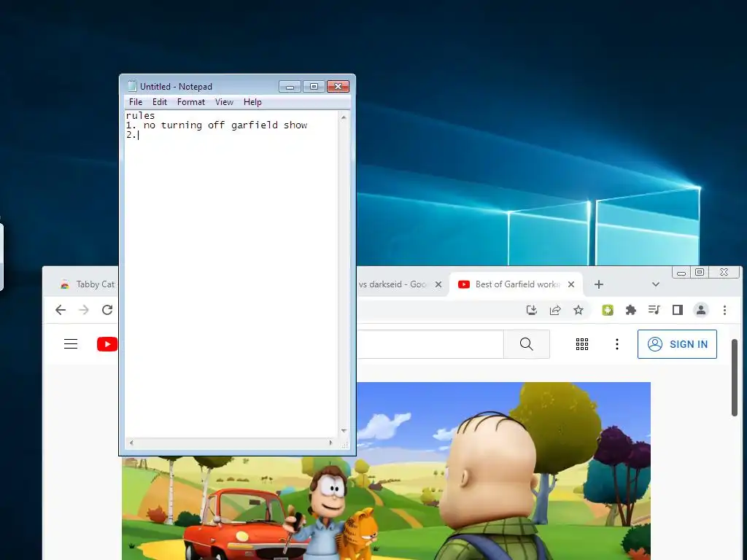Click the share page icon in Chrome
Image resolution: width=747 pixels, height=560 pixels.
coord(555,311)
